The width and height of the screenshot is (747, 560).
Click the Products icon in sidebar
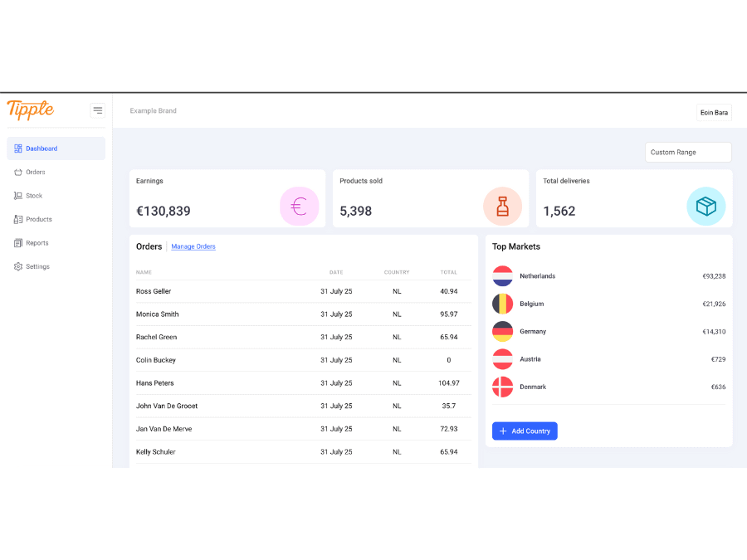coord(18,220)
